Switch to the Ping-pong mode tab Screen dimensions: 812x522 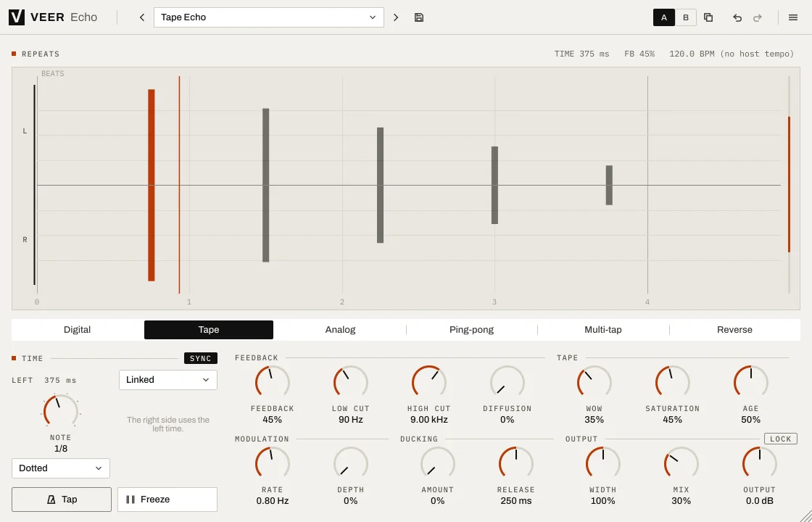[471, 330]
